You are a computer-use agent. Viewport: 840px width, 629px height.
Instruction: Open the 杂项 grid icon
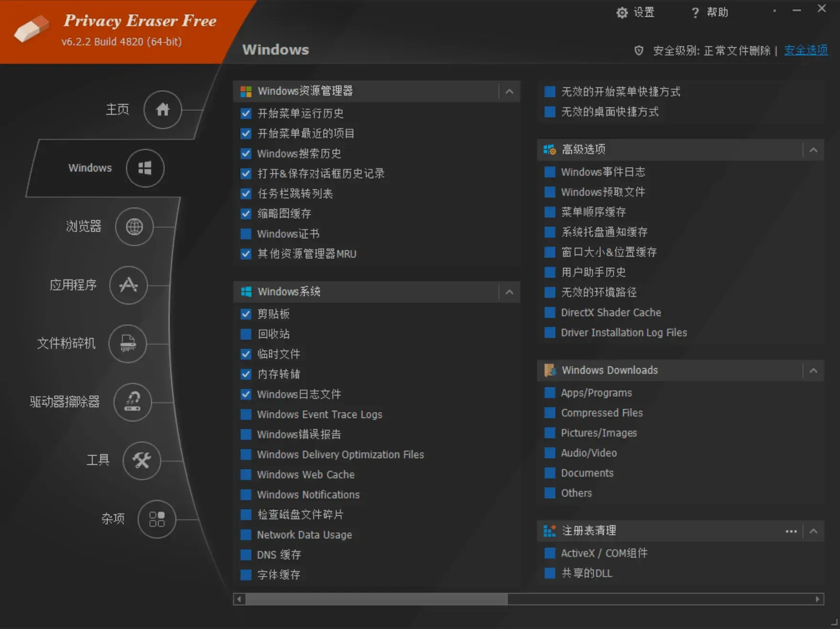pos(157,519)
